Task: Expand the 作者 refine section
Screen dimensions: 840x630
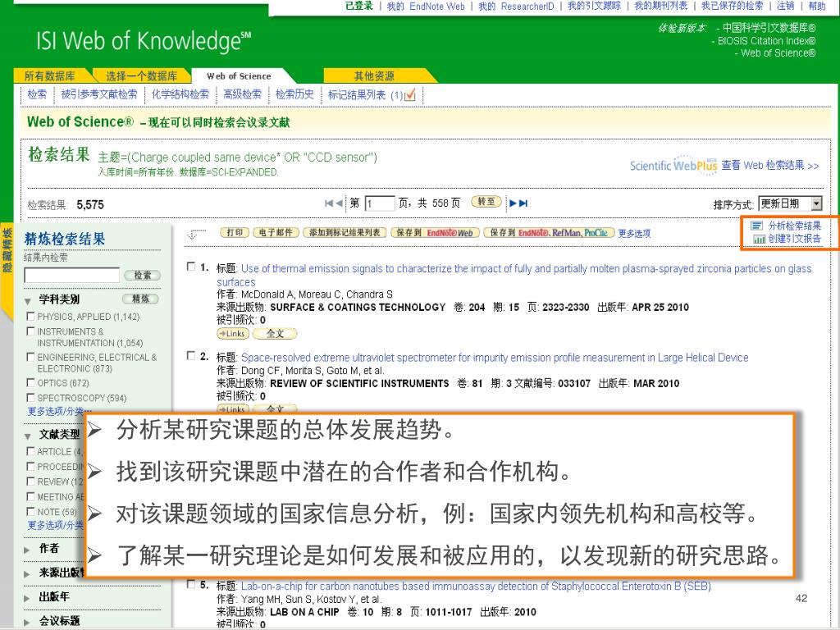Action: pos(27,549)
